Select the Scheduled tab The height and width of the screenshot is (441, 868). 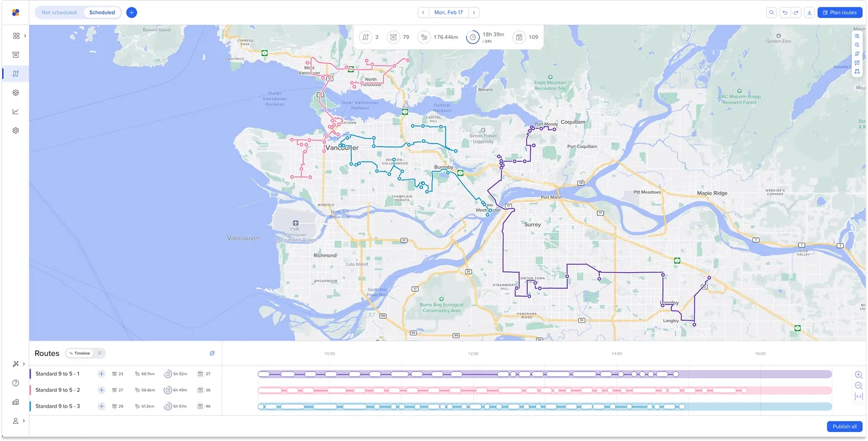click(x=102, y=12)
